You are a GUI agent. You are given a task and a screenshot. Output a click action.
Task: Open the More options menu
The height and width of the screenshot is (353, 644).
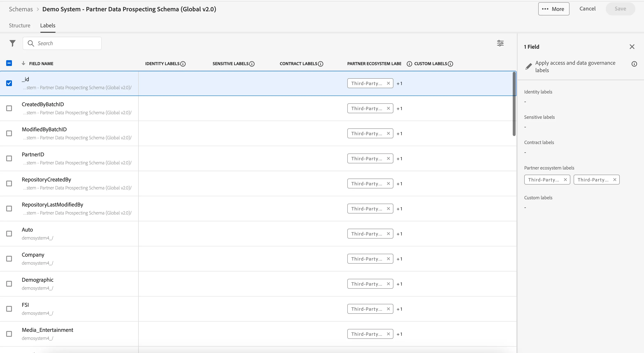[553, 9]
